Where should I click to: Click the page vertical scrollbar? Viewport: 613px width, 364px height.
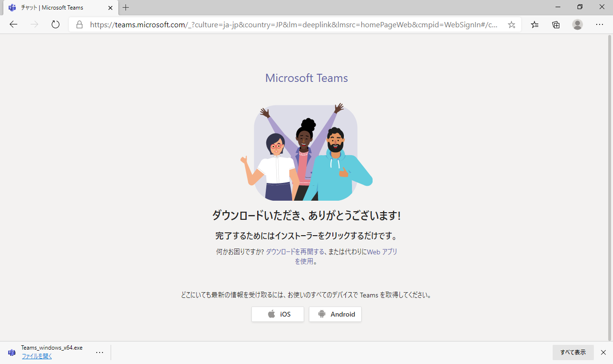[610, 187]
